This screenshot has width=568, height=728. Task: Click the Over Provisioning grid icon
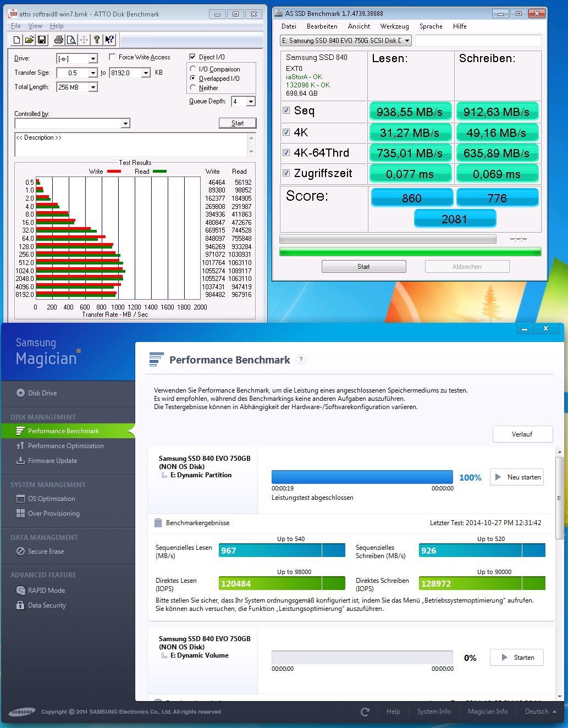20,514
